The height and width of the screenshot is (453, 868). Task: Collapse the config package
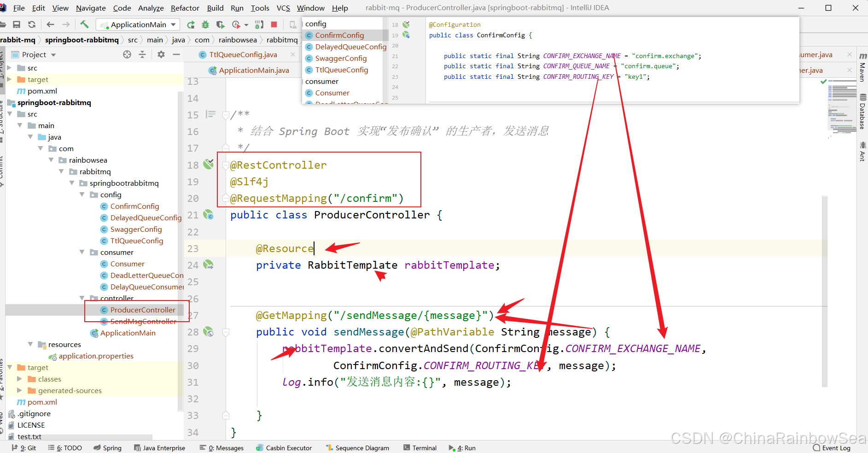[x=82, y=194]
